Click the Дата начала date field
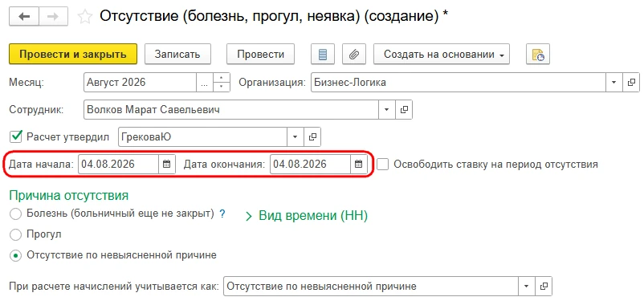Image resolution: width=644 pixels, height=301 pixels. click(118, 165)
